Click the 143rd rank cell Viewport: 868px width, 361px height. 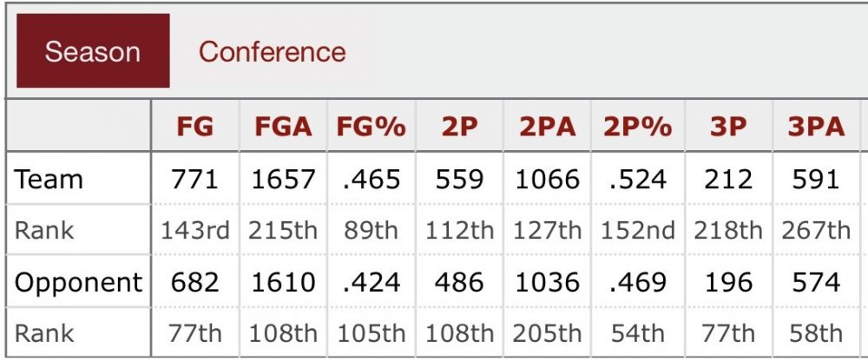(x=194, y=230)
